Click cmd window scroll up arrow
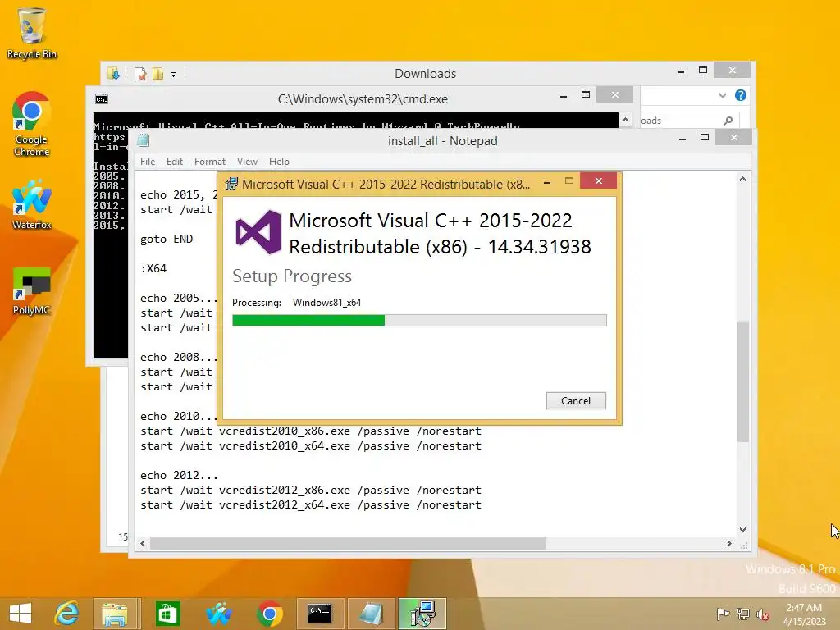The image size is (840, 630). pos(625,120)
